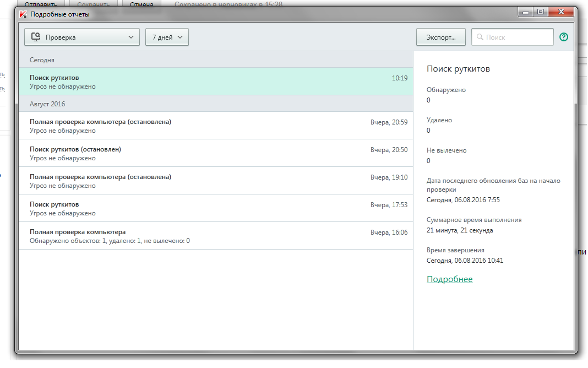
Task: Minimize the Подробные отчеты window
Action: [x=526, y=12]
